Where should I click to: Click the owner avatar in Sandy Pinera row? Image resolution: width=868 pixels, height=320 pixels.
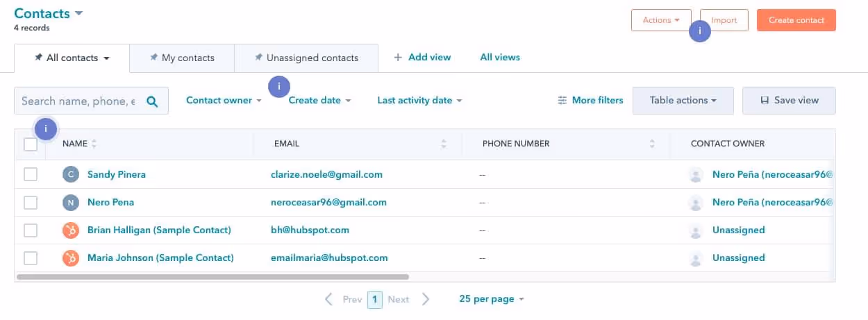pos(696,175)
